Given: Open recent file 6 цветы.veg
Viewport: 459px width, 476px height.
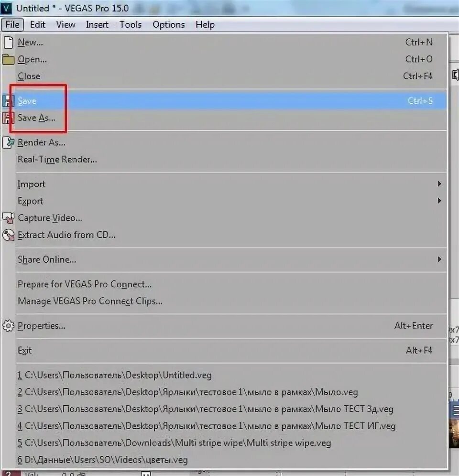Looking at the screenshot, I should (225, 460).
